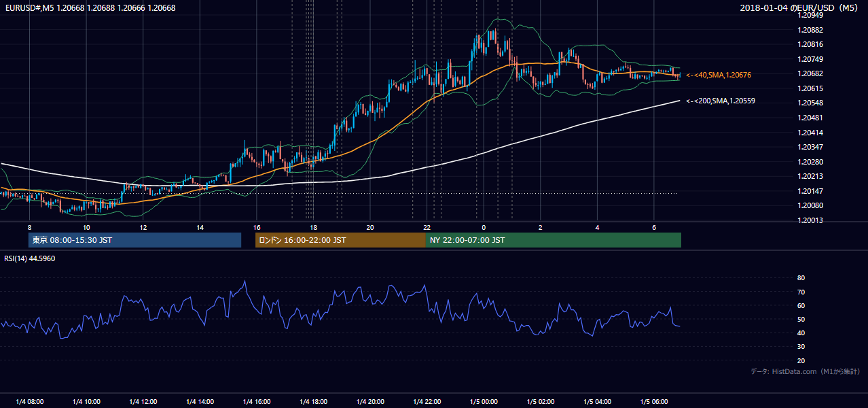Click hour label 18 under the price chart
The width and height of the screenshot is (868, 408).
click(x=313, y=227)
